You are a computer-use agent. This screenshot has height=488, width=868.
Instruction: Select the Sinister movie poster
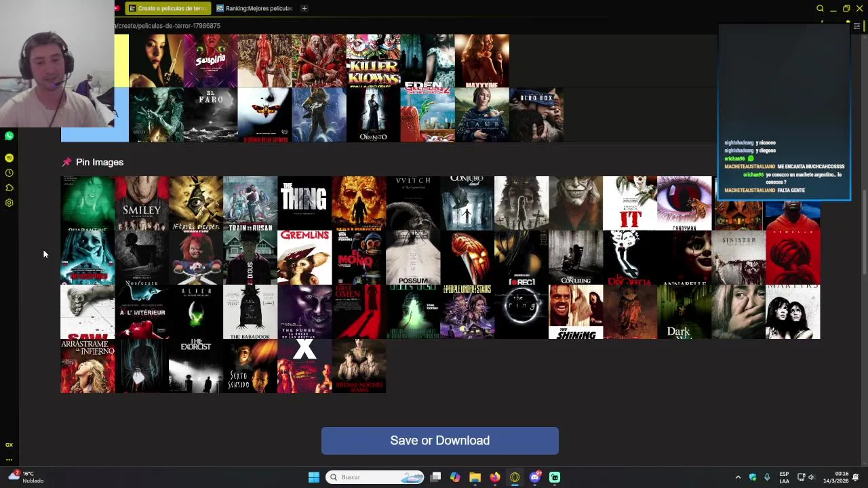pos(738,257)
